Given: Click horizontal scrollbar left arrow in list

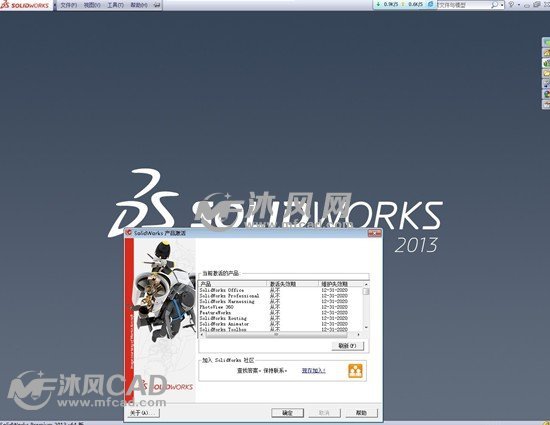Looking at the screenshot, I should (202, 335).
